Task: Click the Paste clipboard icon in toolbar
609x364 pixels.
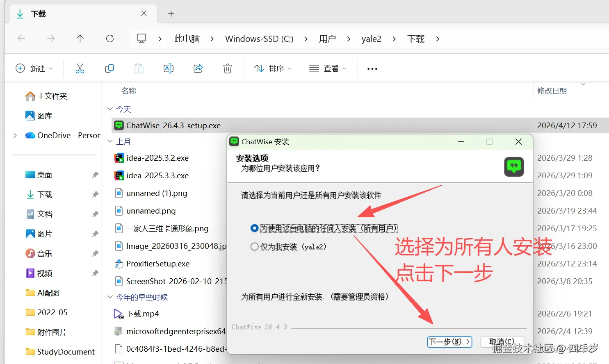Action: (139, 68)
